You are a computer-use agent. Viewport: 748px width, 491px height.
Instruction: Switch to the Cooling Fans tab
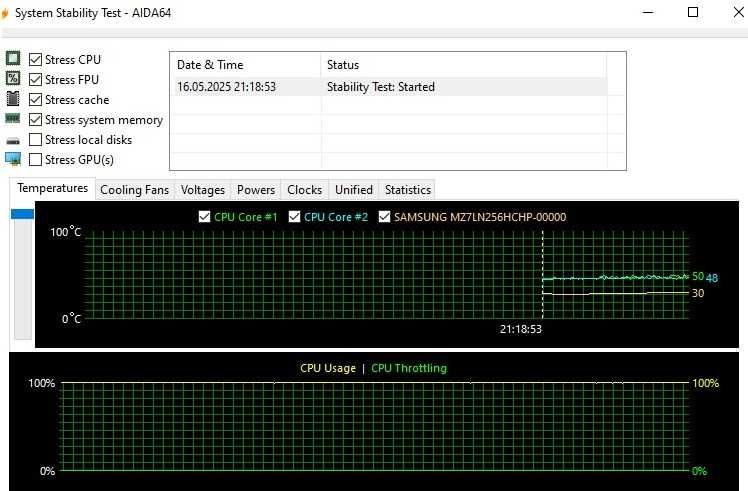click(x=135, y=190)
